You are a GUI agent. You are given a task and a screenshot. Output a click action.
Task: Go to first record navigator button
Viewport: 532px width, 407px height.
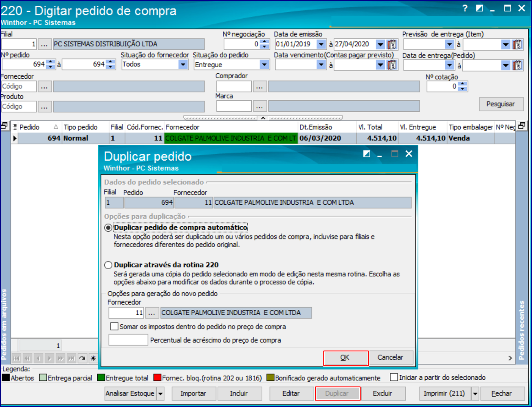[17, 358]
